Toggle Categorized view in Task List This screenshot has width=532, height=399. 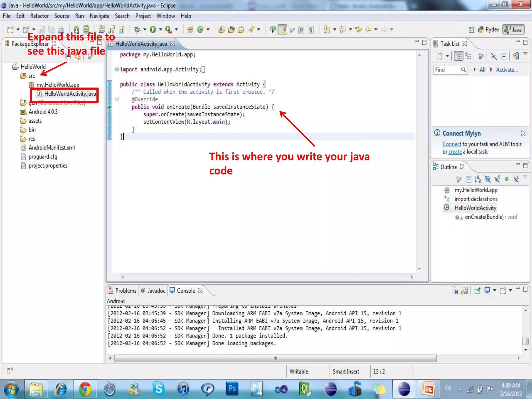(458, 56)
